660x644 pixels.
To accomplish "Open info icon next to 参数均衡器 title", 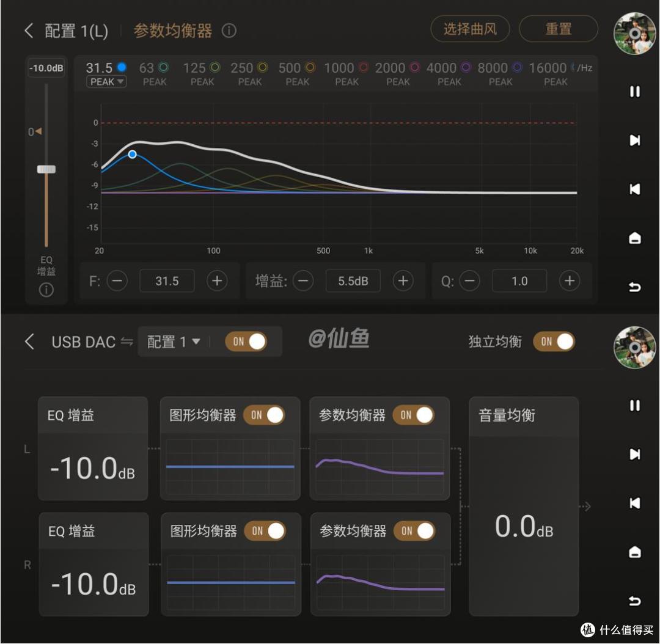I will pyautogui.click(x=229, y=31).
